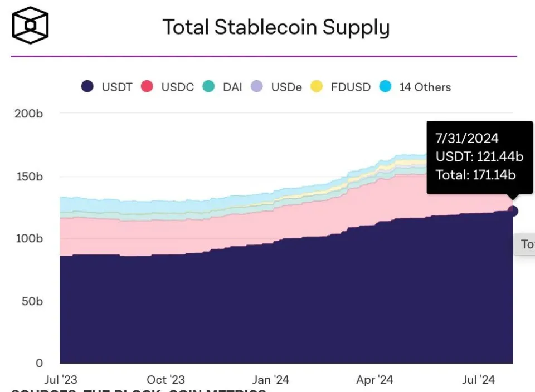Select the USDT legend label

tap(117, 87)
